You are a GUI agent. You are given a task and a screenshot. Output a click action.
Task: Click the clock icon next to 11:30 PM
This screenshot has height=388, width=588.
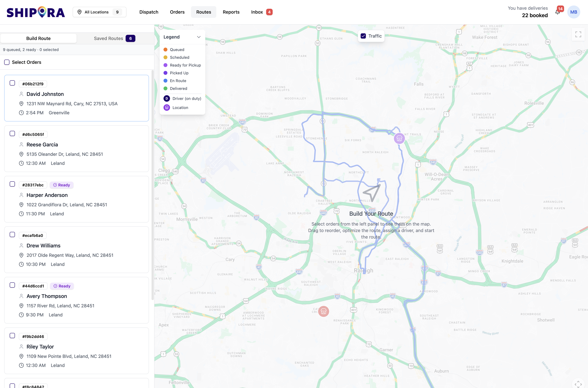(x=21, y=214)
